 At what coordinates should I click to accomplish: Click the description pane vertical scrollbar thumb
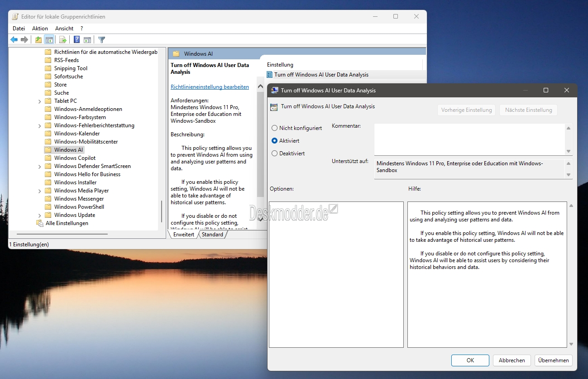point(260,144)
